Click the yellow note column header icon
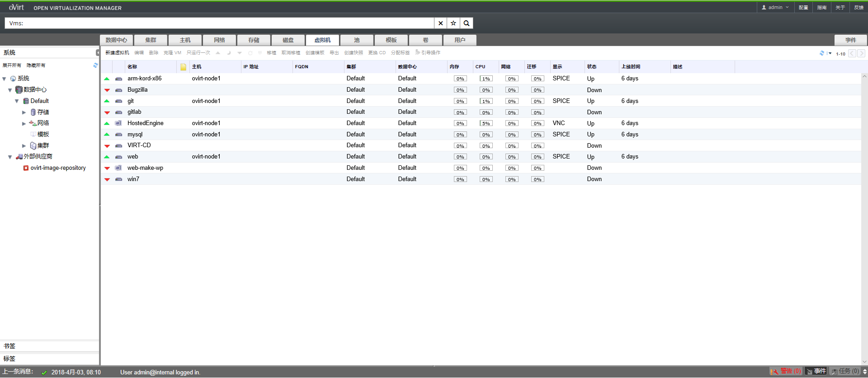This screenshot has height=378, width=868. point(183,67)
